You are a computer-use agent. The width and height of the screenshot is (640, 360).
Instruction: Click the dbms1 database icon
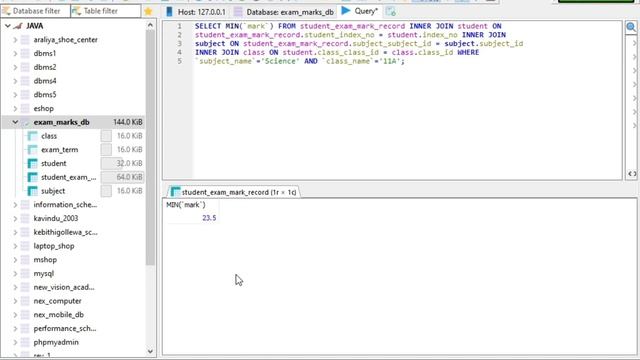(x=25, y=53)
